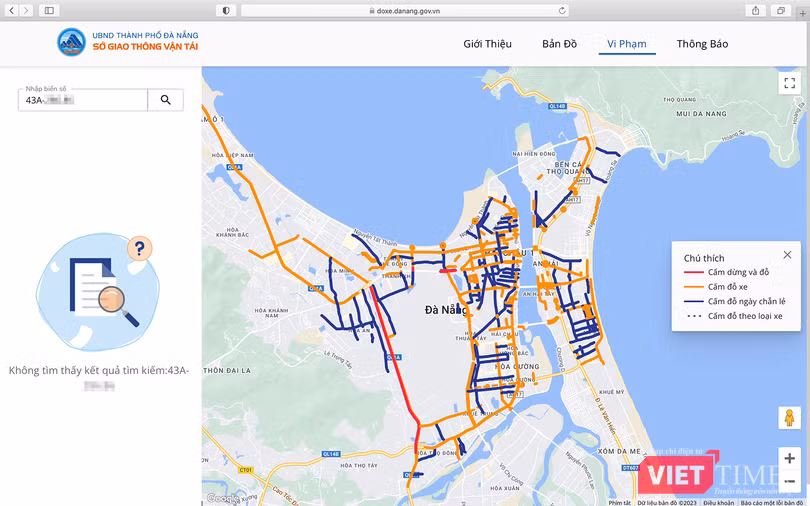Click the Da Nang city logo
Viewport: 810px width, 506px height.
[x=71, y=42]
